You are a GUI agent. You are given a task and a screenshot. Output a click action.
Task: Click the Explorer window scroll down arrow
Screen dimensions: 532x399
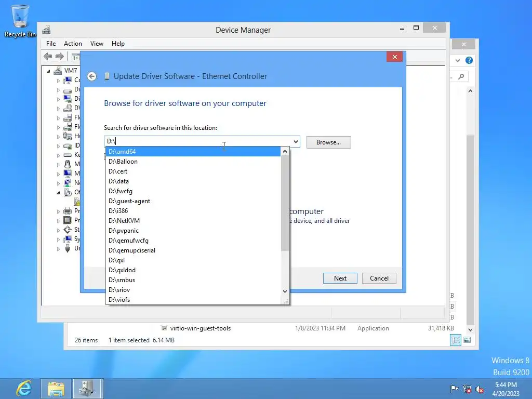470,329
